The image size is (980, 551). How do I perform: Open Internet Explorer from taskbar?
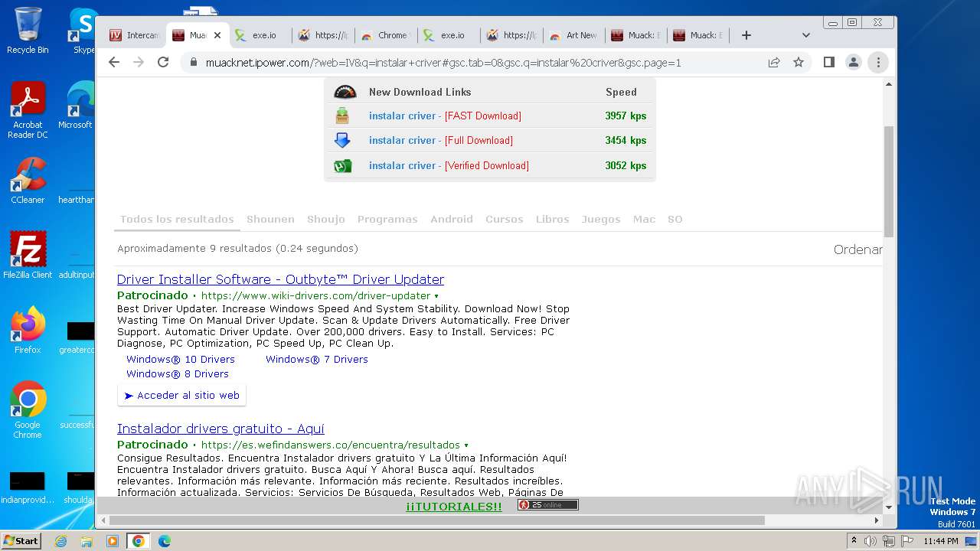(61, 541)
